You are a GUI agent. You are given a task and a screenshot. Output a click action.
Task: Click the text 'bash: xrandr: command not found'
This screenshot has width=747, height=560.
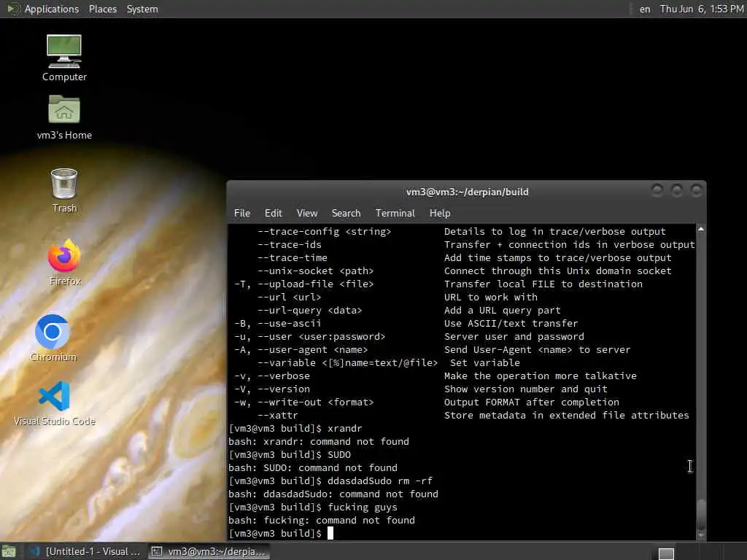[x=319, y=441]
